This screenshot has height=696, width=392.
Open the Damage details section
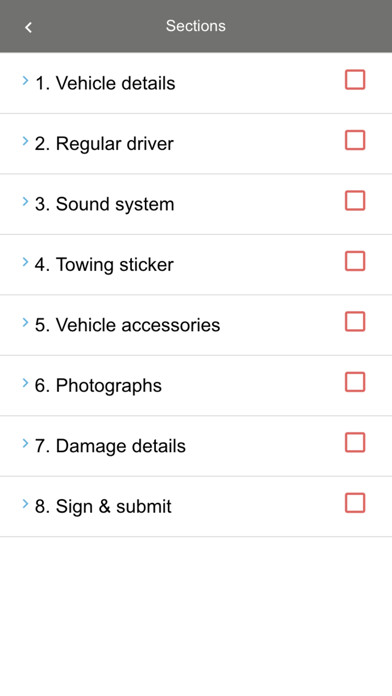[196, 446]
